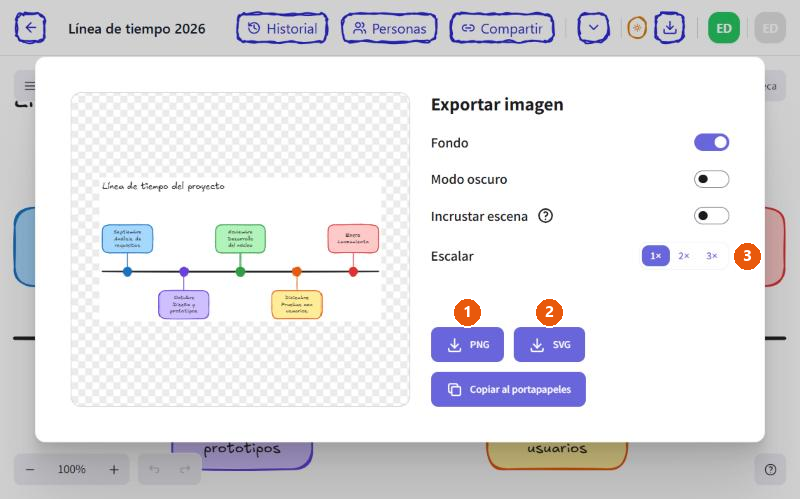The width and height of the screenshot is (800, 499).
Task: Open the Historial panel
Action: [x=282, y=29]
